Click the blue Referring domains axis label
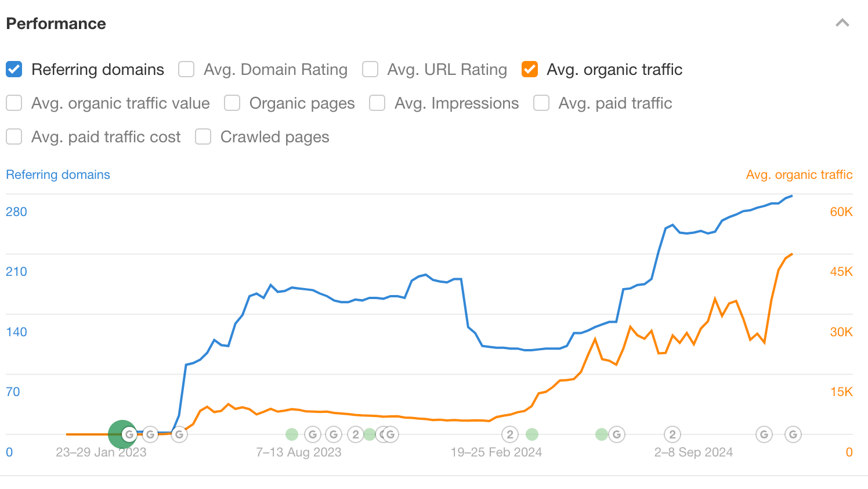This screenshot has width=868, height=489. 57,174
